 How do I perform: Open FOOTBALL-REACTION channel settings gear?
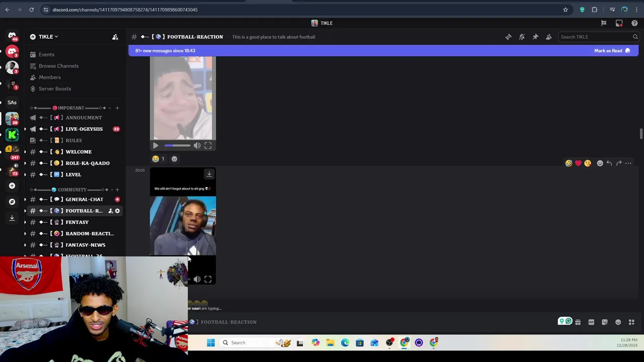117,211
